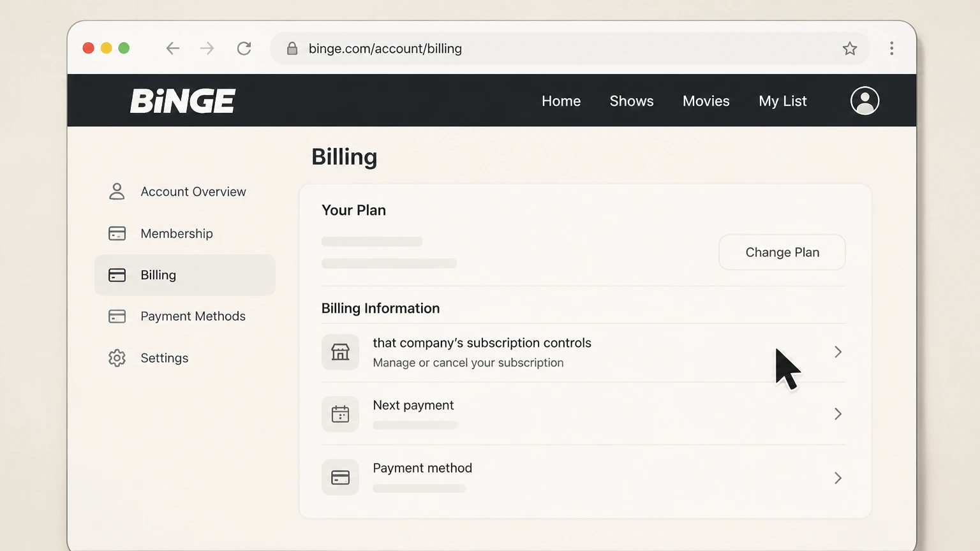Click the lock icon in address bar
The width and height of the screenshot is (980, 551).
[292, 48]
